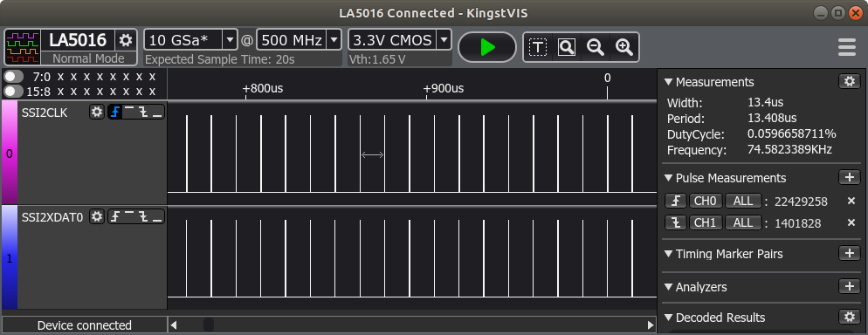Open SSI2CLK channel settings gear
Viewport: 868px width, 335px height.
pos(97,113)
